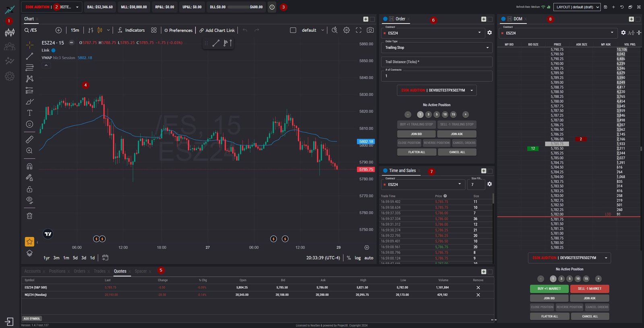The image size is (644, 328).
Task: Open the Order panel Contract ESZ24 dropdown
Action: (433, 33)
